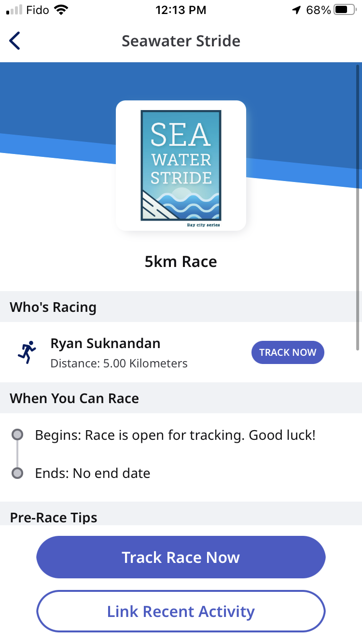The width and height of the screenshot is (362, 644).
Task: Tap the back arrow icon
Action: pos(15,41)
